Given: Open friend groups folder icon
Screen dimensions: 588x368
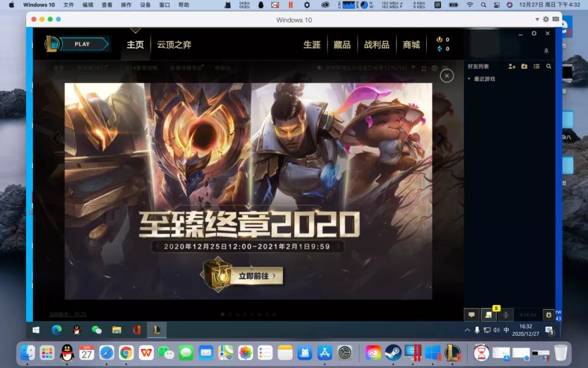Looking at the screenshot, I should (x=524, y=67).
